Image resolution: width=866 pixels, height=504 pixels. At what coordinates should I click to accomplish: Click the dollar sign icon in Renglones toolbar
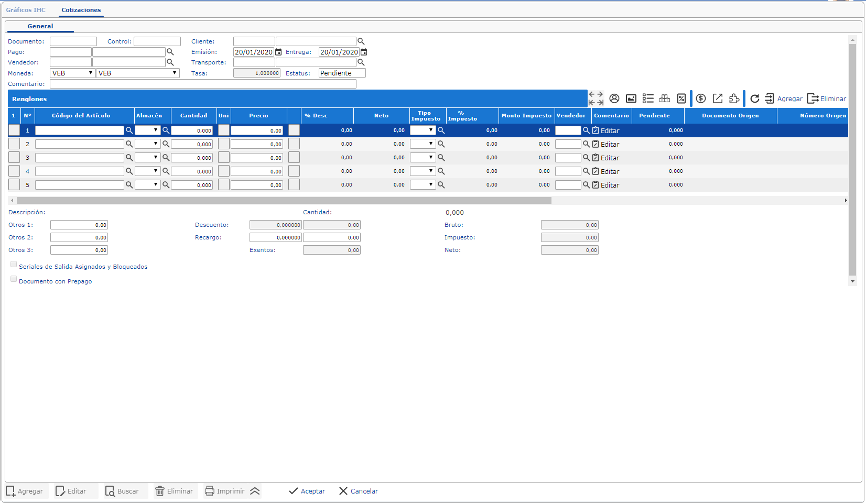pyautogui.click(x=701, y=98)
